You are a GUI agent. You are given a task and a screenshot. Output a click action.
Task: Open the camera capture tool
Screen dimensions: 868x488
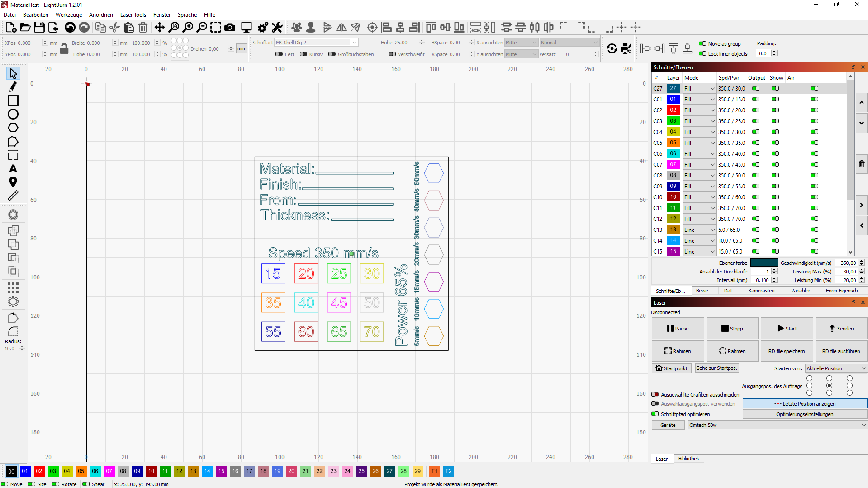click(230, 27)
